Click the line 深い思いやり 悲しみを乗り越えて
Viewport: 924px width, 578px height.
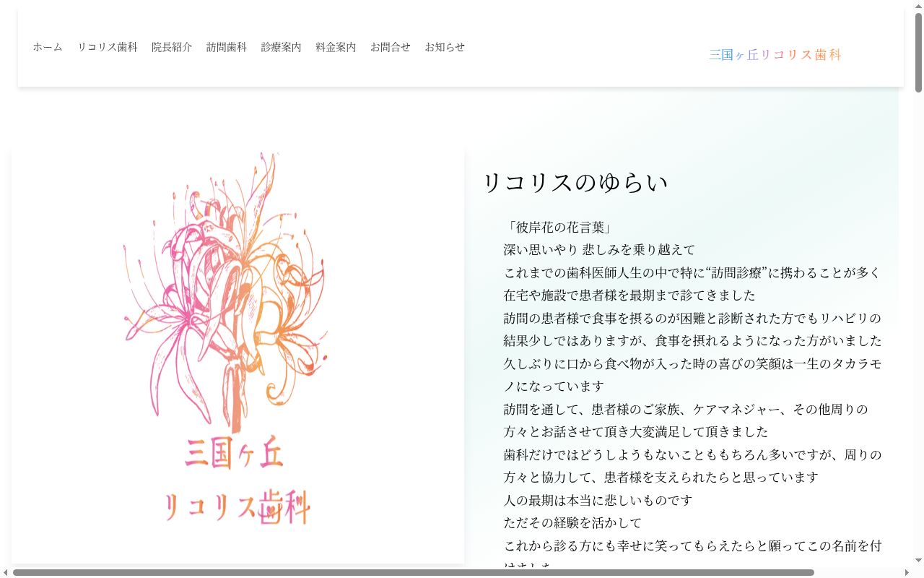599,250
